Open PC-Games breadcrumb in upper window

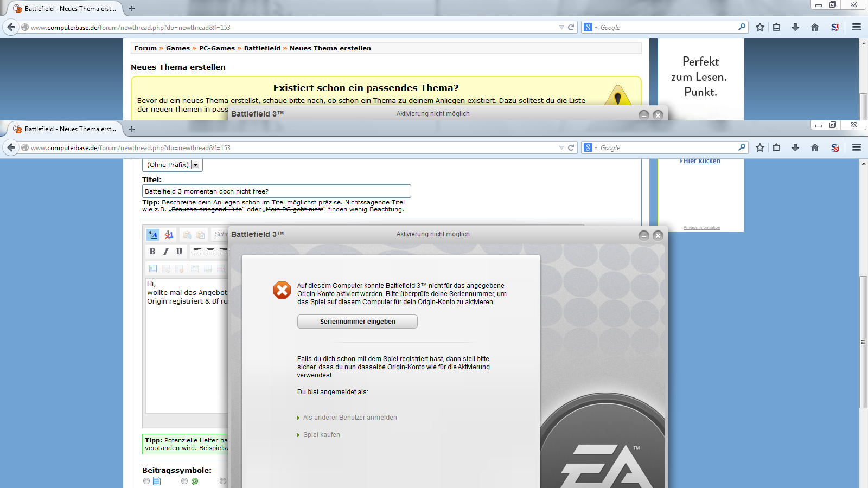click(x=217, y=48)
